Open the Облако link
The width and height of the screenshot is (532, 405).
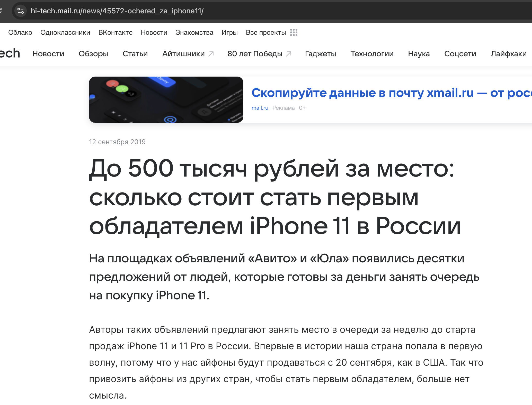[x=20, y=32]
